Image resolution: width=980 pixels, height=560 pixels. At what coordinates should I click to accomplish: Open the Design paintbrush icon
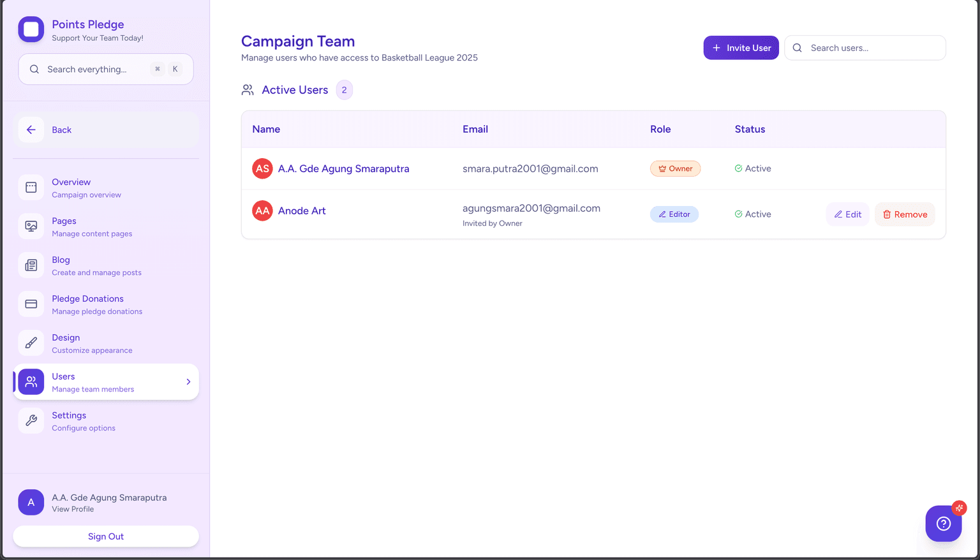click(x=31, y=343)
